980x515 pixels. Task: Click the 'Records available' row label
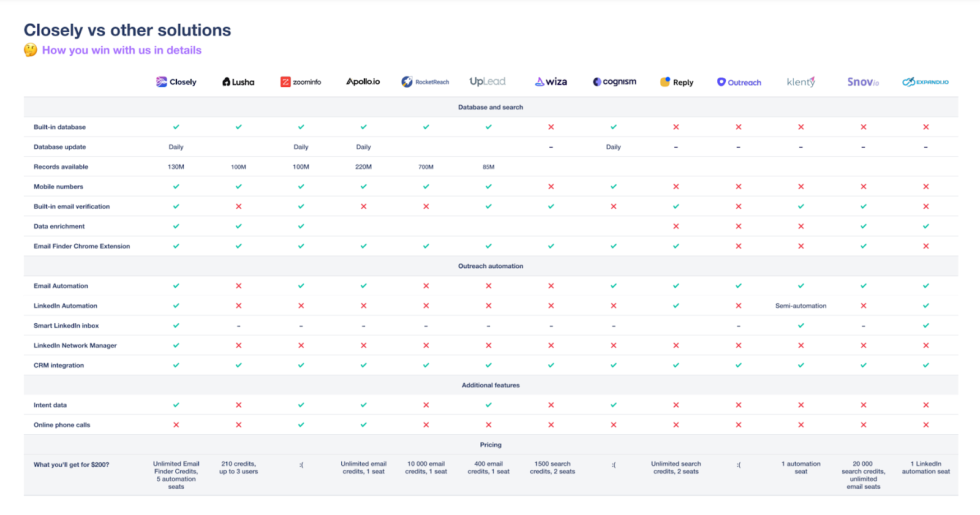(61, 167)
